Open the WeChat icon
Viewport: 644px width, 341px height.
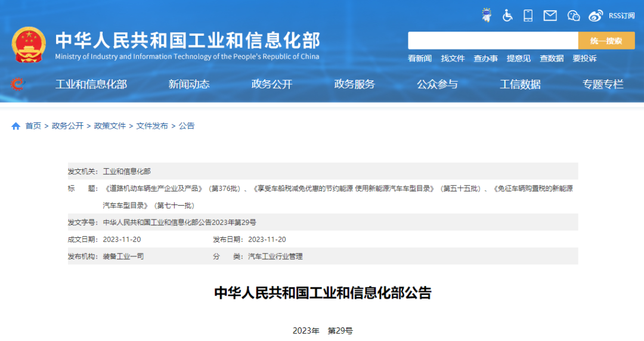[574, 15]
